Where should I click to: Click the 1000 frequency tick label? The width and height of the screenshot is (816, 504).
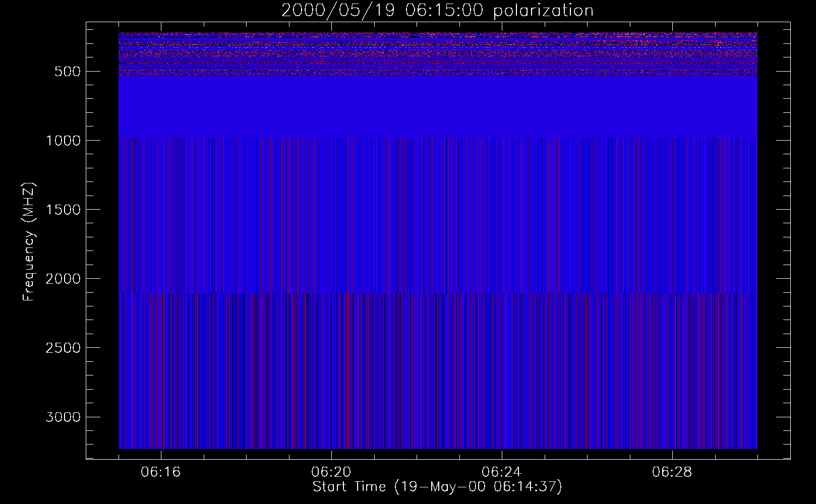coord(63,141)
